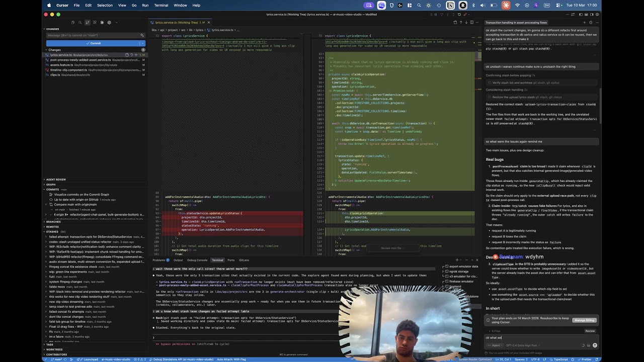Viewport: 644px width, 362px height.
Task: Expand the AGENT REVIEW section
Action: pos(55,179)
